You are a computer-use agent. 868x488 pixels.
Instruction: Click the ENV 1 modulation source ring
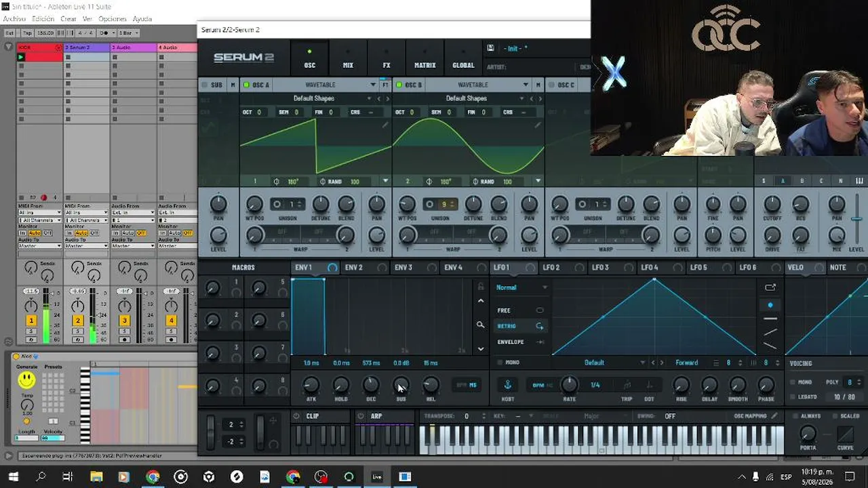click(x=332, y=268)
